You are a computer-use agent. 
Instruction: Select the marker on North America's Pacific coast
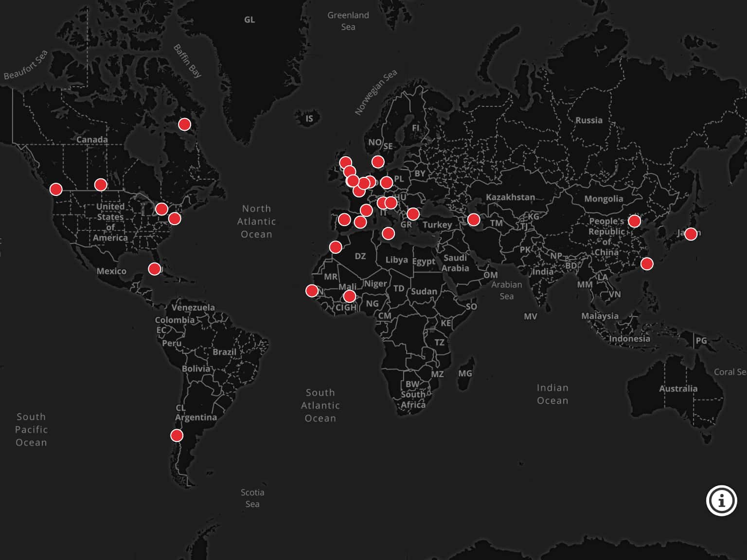tap(56, 189)
